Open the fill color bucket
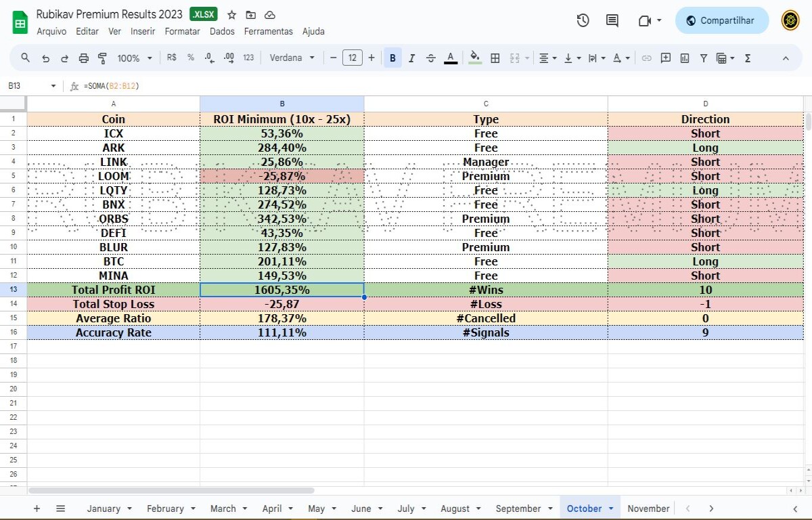812x520 pixels. coord(475,58)
